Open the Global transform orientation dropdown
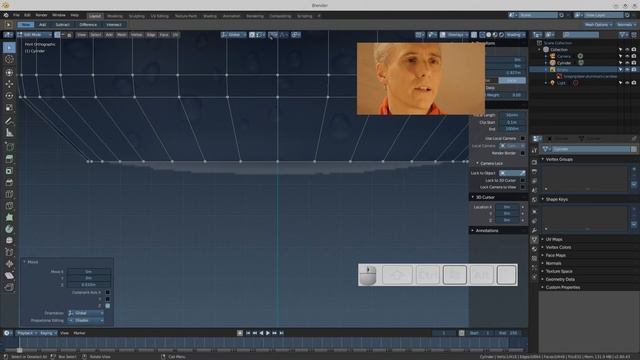The height and width of the screenshot is (360, 640). click(x=233, y=35)
